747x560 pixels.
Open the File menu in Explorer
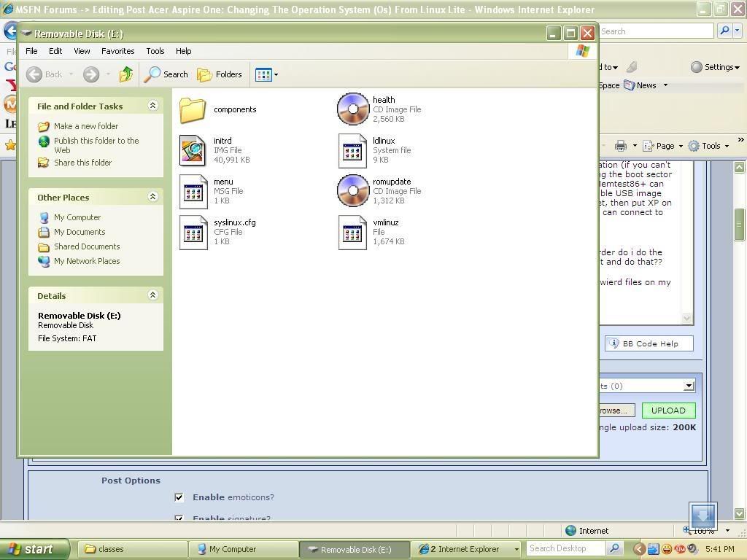[x=31, y=51]
